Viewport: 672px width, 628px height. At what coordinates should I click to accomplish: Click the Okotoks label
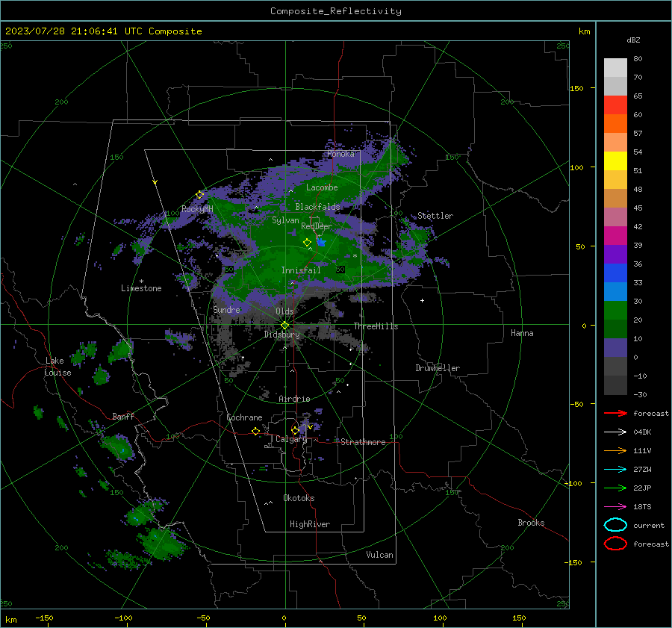(x=299, y=499)
